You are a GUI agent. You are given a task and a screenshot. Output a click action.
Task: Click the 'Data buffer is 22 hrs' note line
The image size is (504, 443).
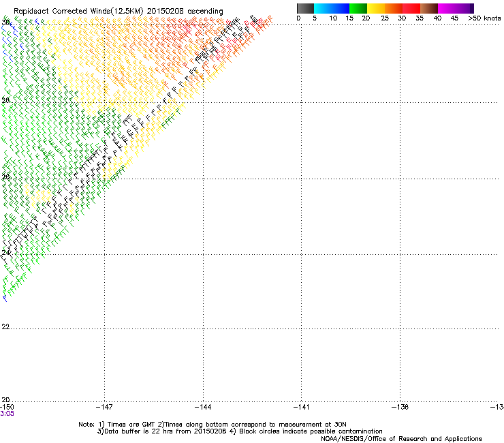pyautogui.click(x=240, y=431)
